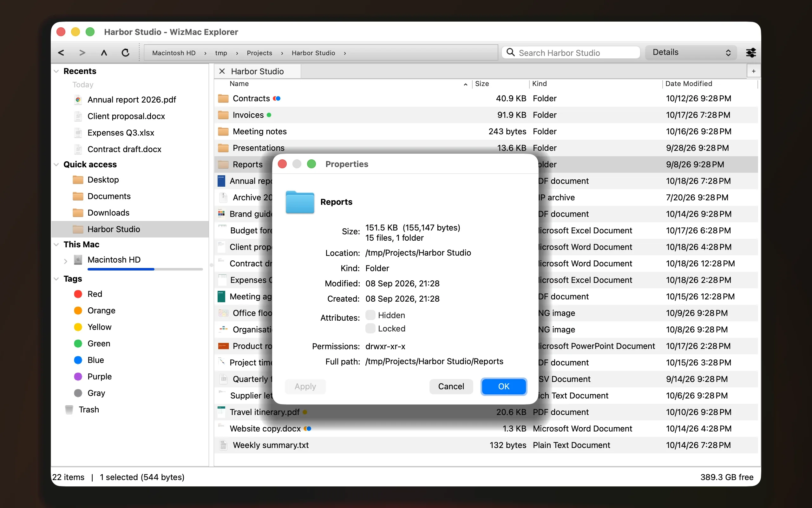Click the Macintosh HD drive icon
812x508 pixels.
78,260
